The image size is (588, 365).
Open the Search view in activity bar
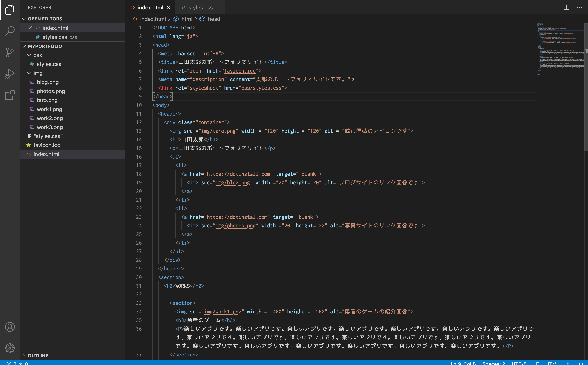coord(10,31)
